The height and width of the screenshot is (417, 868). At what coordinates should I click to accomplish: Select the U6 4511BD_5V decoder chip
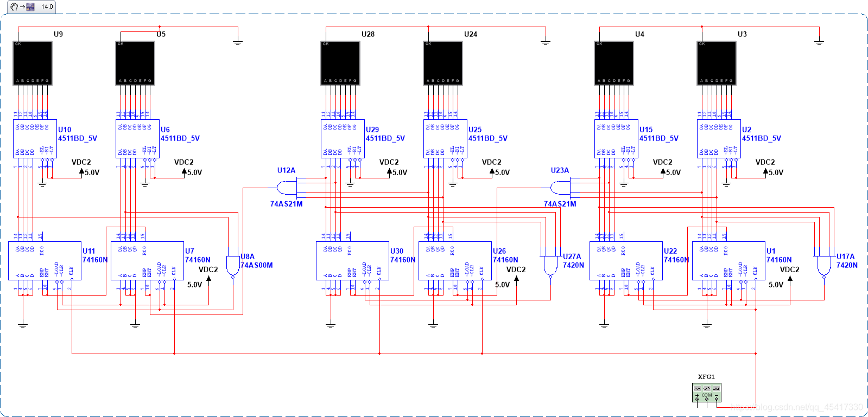pyautogui.click(x=137, y=139)
